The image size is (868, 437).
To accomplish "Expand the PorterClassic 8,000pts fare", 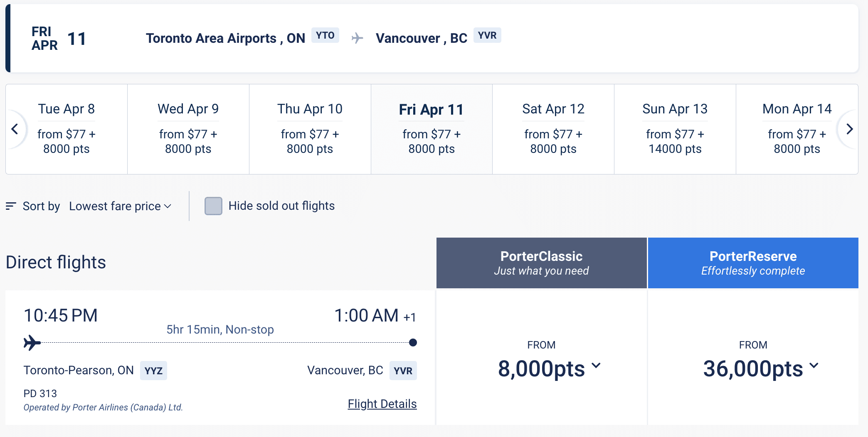I will (x=549, y=368).
